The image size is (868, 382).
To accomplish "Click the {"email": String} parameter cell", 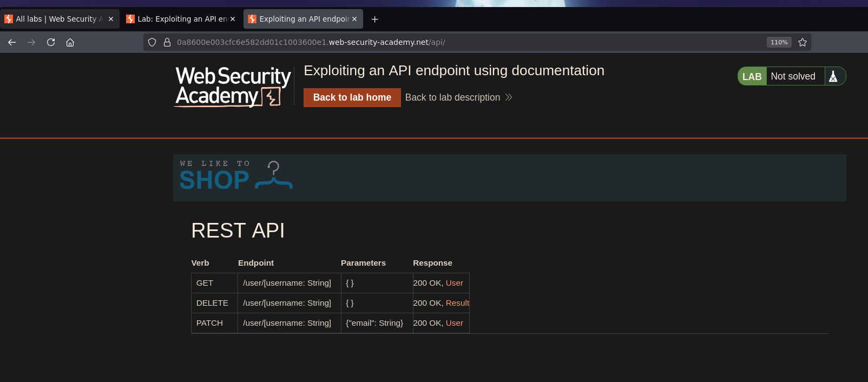I will pyautogui.click(x=377, y=323).
